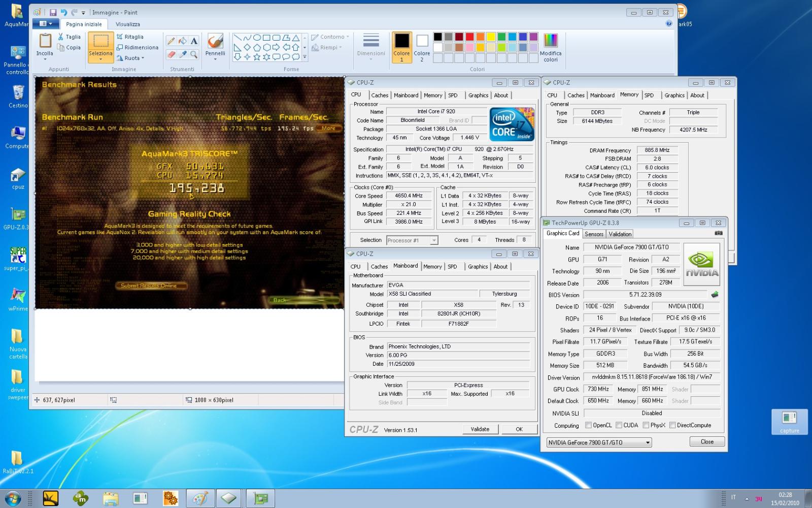Image resolution: width=812 pixels, height=508 pixels.
Task: Switch to Sensors tab in GPU-Z
Action: [594, 234]
